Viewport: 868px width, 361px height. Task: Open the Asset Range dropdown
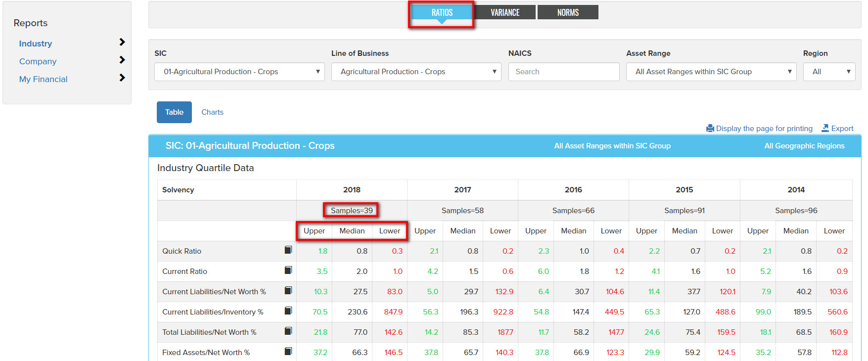click(711, 72)
